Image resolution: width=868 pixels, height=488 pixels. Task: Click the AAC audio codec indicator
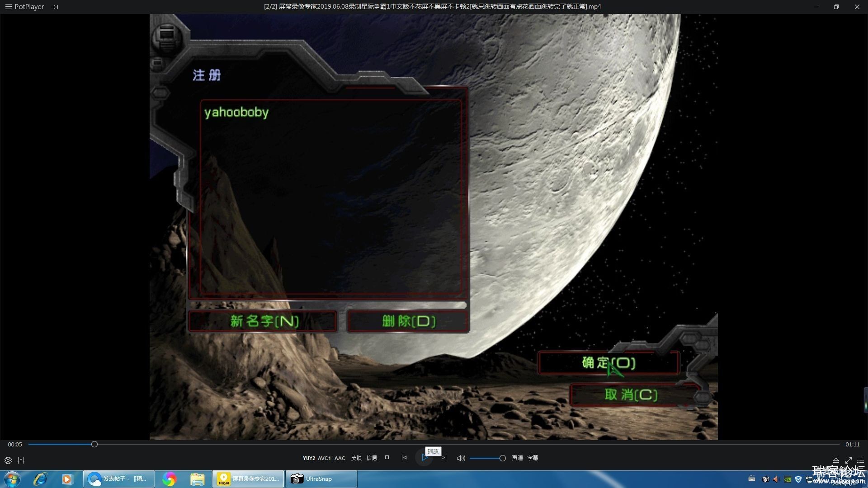[340, 458]
